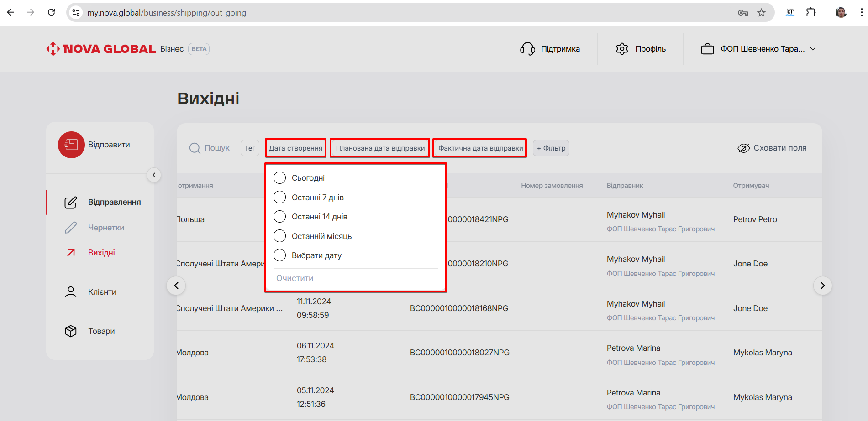Image resolution: width=868 pixels, height=421 pixels.
Task: Open Відправлення in the sidebar menu
Action: (114, 202)
